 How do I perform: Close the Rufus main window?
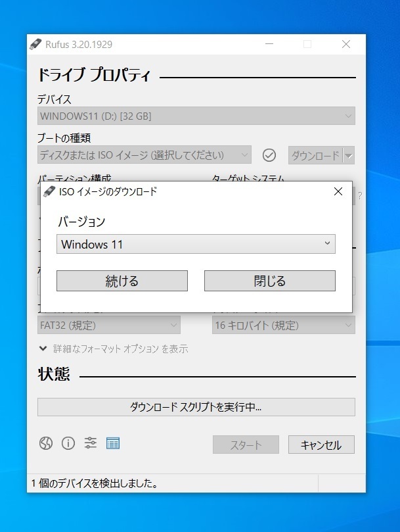coord(346,44)
